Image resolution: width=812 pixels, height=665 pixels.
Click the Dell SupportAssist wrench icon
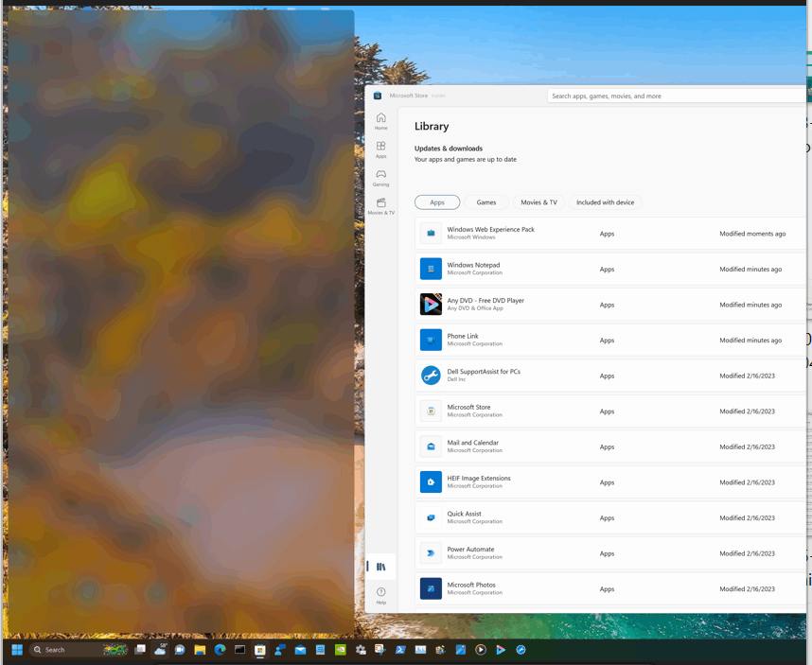[431, 376]
